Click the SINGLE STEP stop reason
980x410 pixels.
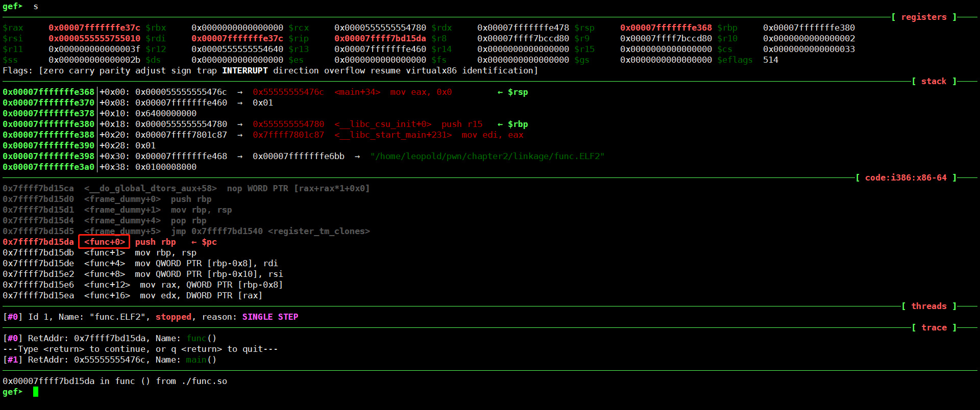tap(271, 317)
